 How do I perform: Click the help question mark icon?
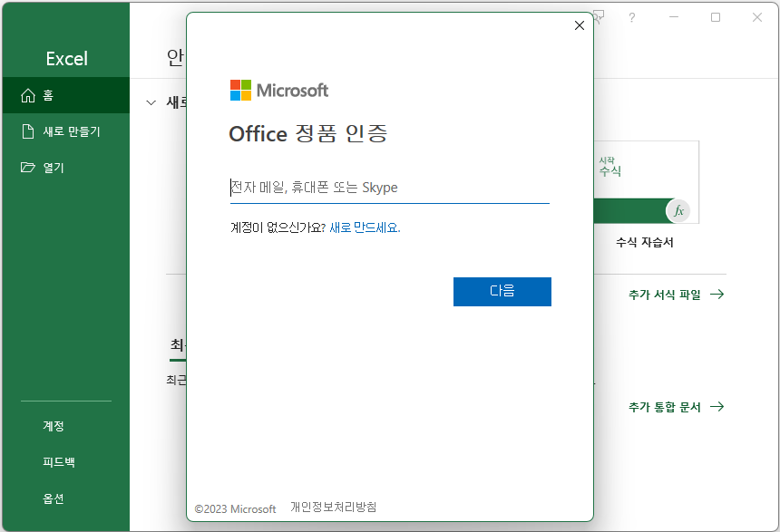click(x=632, y=17)
